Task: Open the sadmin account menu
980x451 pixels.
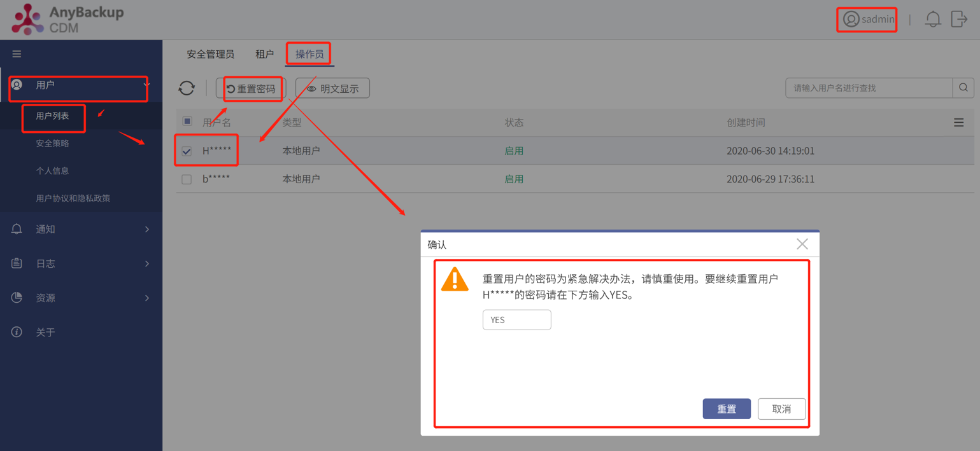Action: coord(867,19)
